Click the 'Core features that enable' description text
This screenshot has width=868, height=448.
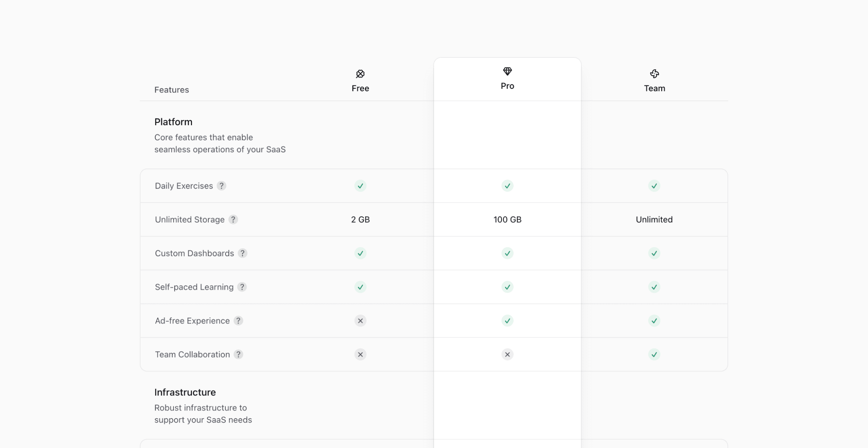pos(203,137)
